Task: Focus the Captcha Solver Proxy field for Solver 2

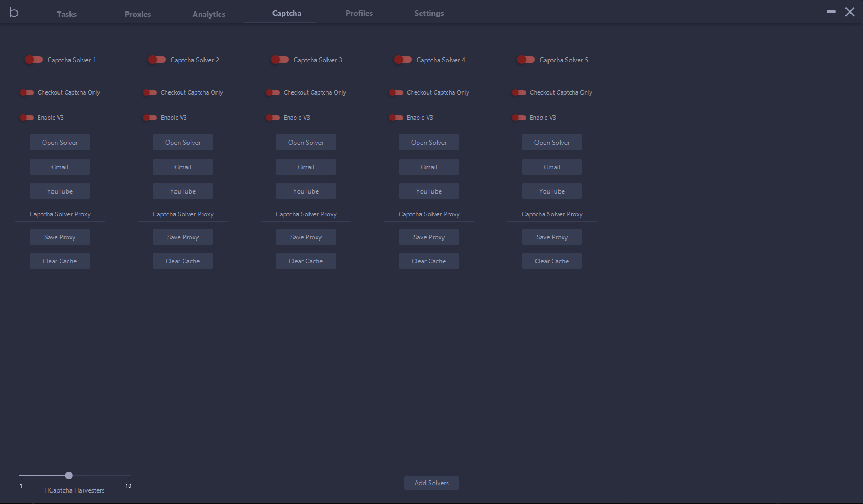Action: coord(183,214)
